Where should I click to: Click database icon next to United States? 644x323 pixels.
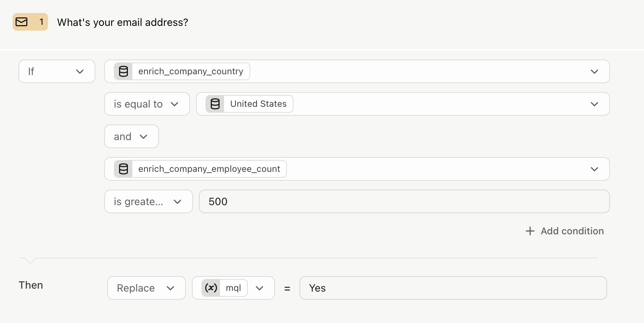(215, 104)
